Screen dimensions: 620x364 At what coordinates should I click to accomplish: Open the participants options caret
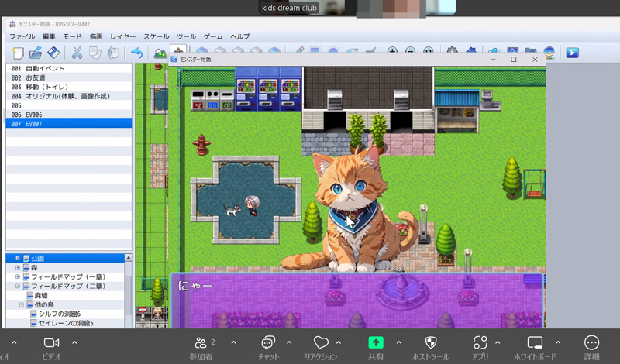(x=234, y=342)
